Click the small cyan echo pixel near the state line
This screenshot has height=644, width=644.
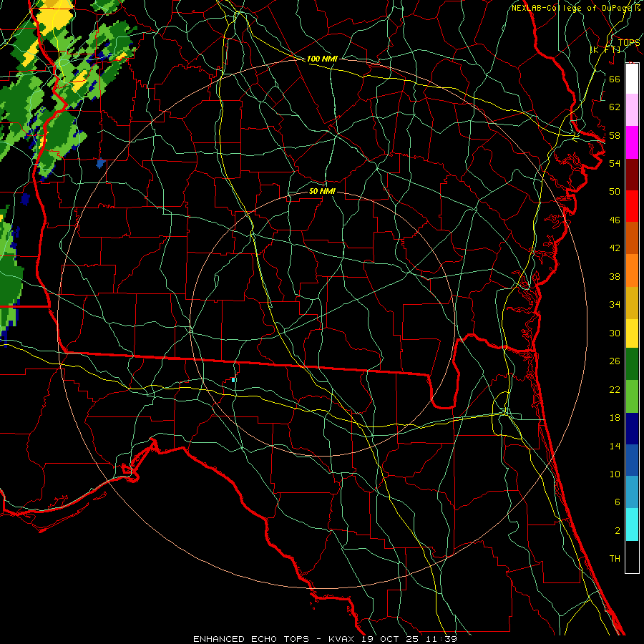point(233,380)
